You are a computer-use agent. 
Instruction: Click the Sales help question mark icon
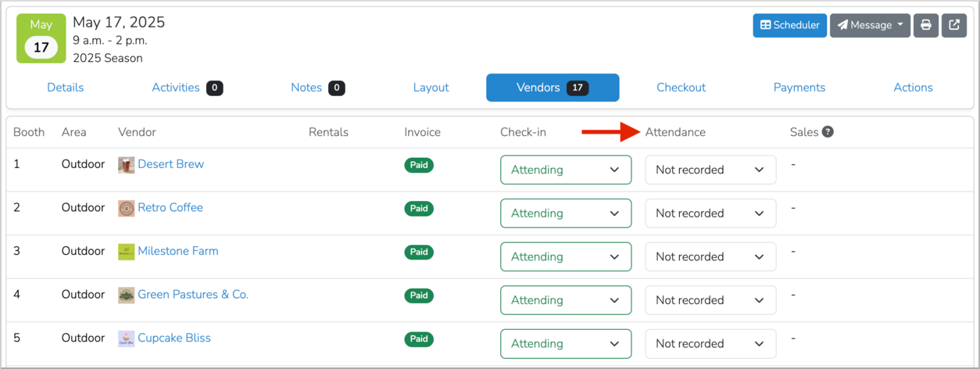tap(828, 132)
